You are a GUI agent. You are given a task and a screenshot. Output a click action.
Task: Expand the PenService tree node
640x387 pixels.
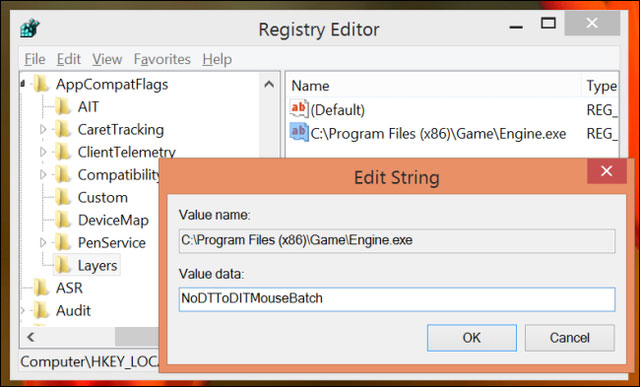click(43, 243)
